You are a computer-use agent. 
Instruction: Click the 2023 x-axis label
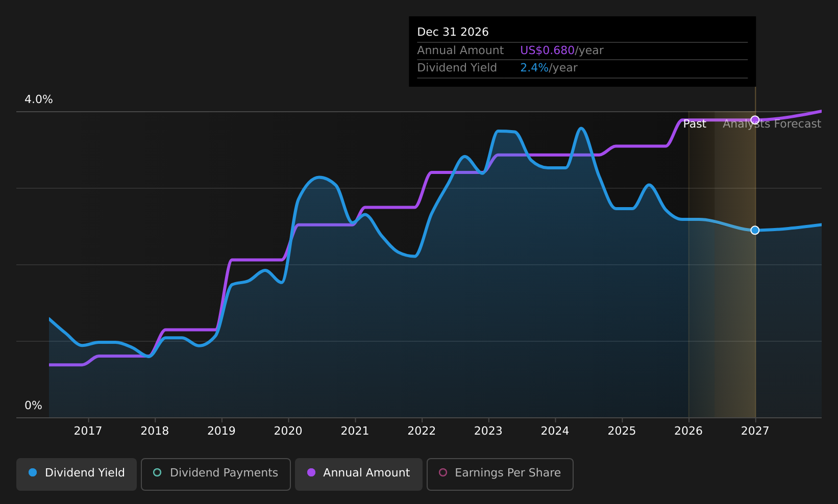(488, 431)
